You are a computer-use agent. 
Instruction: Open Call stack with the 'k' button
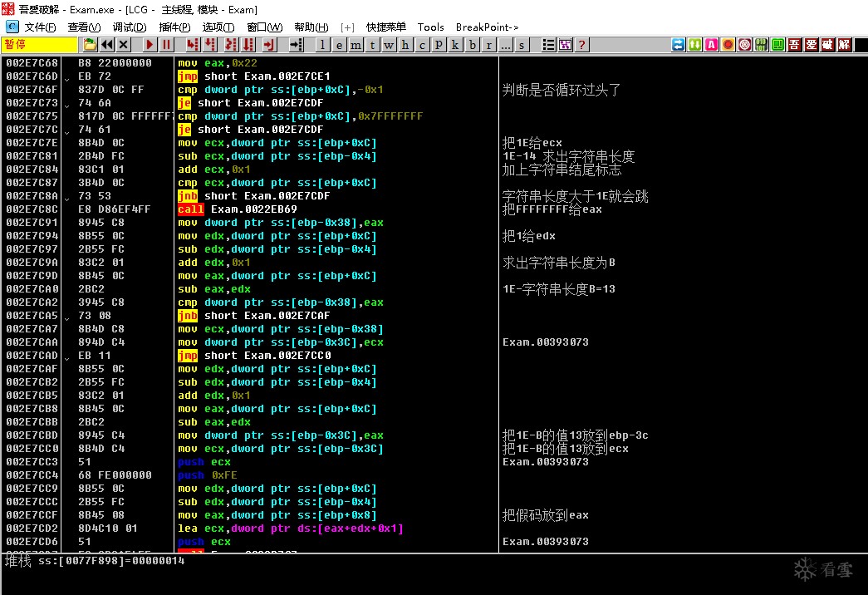tap(455, 45)
